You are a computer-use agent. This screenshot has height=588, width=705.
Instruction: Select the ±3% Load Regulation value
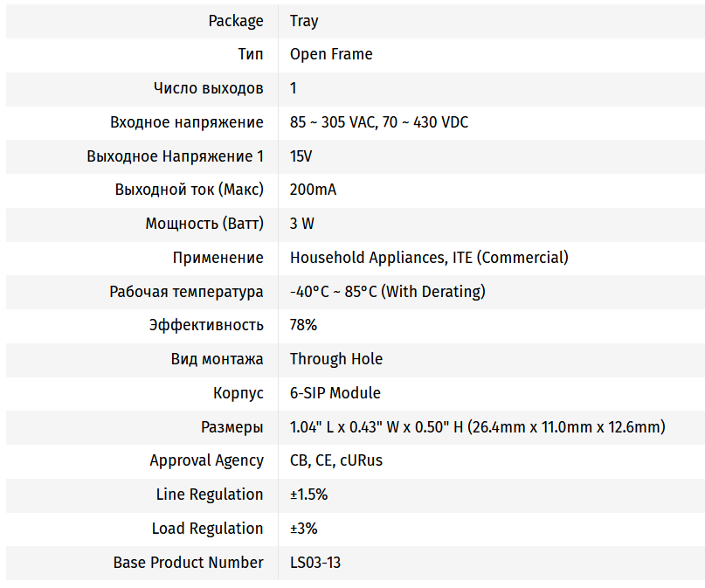coord(303,529)
